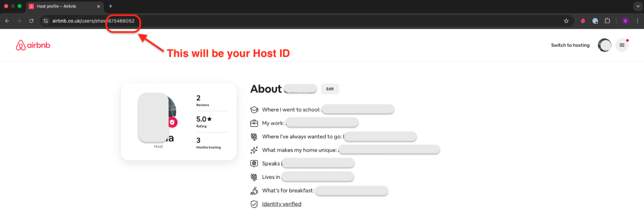
Task: Bookmark this page with the star icon
Action: pos(566,21)
